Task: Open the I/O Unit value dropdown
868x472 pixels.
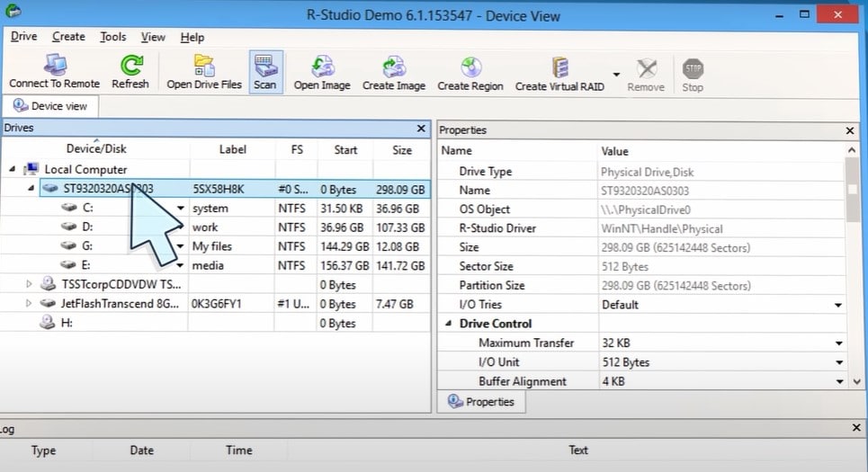Action: coord(839,362)
